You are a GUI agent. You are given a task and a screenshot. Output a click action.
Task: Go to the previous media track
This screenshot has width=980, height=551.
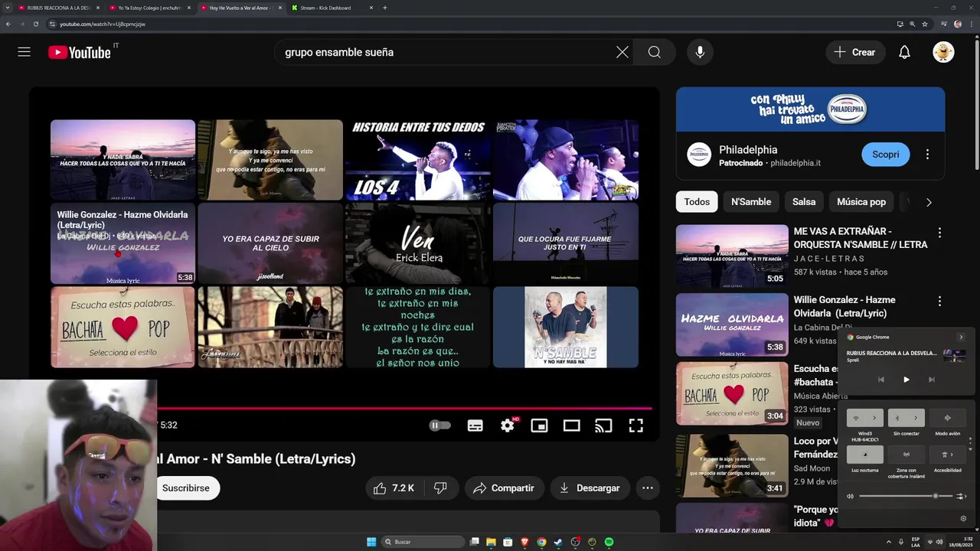coord(881,380)
